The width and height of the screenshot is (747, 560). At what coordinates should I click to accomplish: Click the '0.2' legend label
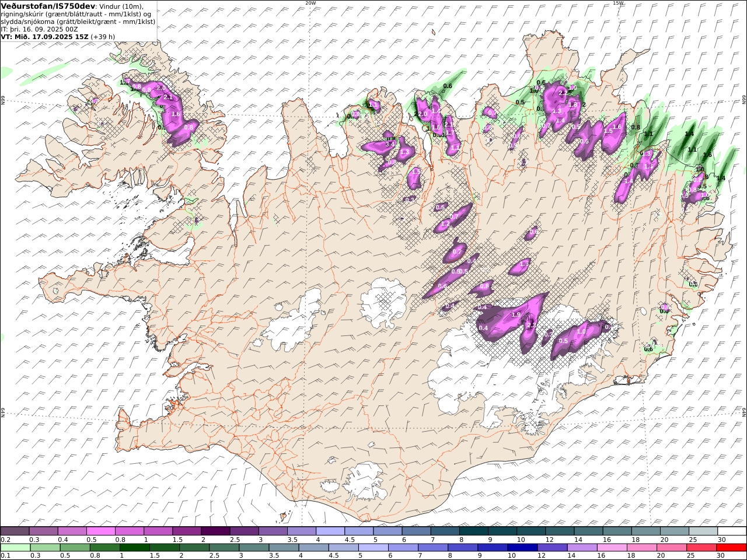click(5, 540)
